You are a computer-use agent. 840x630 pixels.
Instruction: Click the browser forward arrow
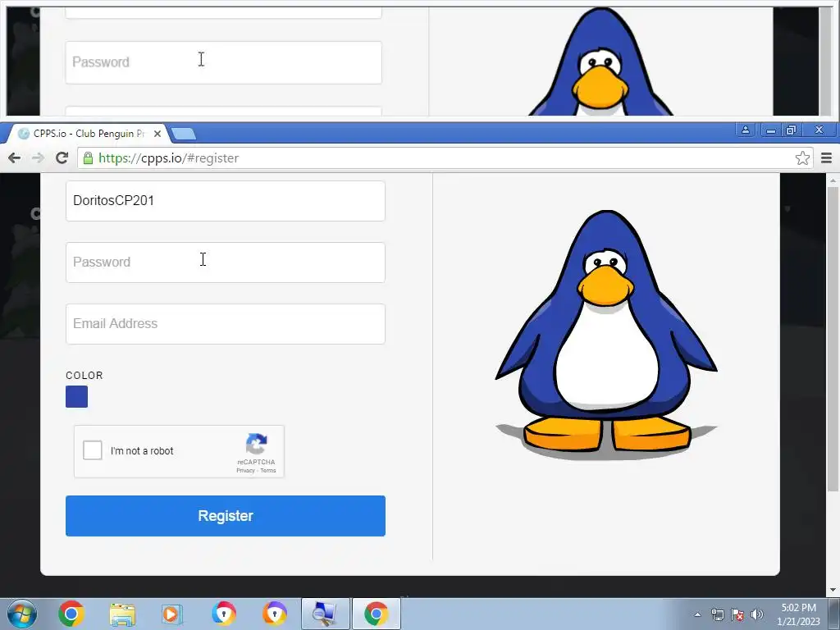(38, 158)
